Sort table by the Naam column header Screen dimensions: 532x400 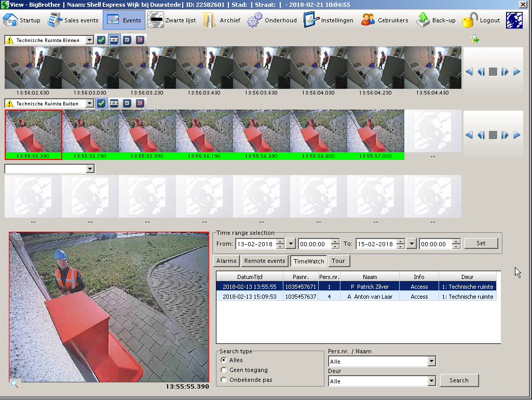click(370, 277)
